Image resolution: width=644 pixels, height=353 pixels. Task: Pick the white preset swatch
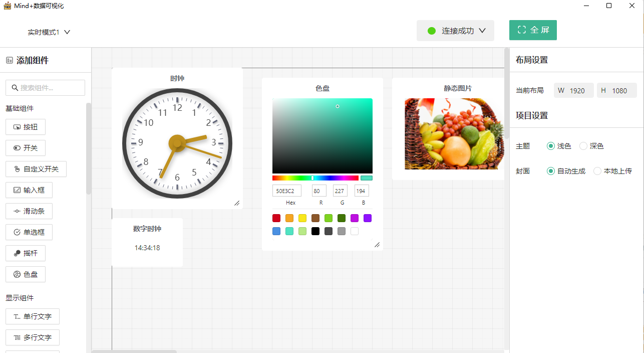click(x=355, y=231)
